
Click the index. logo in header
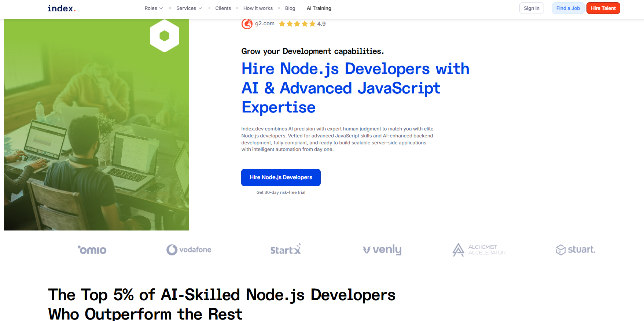(62, 8)
